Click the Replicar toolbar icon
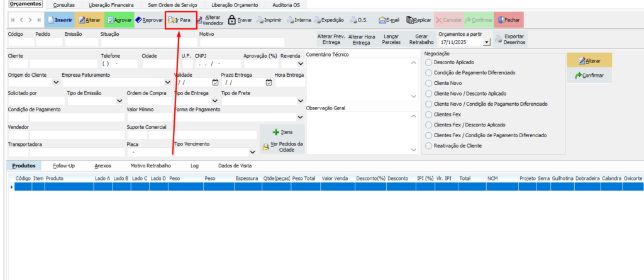This screenshot has height=280, width=644. tap(410, 20)
